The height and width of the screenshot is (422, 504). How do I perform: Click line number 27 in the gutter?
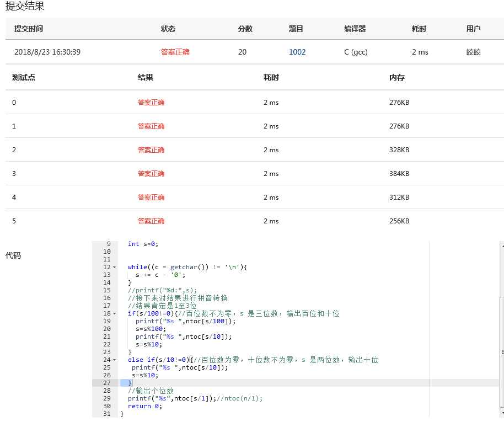107,383
